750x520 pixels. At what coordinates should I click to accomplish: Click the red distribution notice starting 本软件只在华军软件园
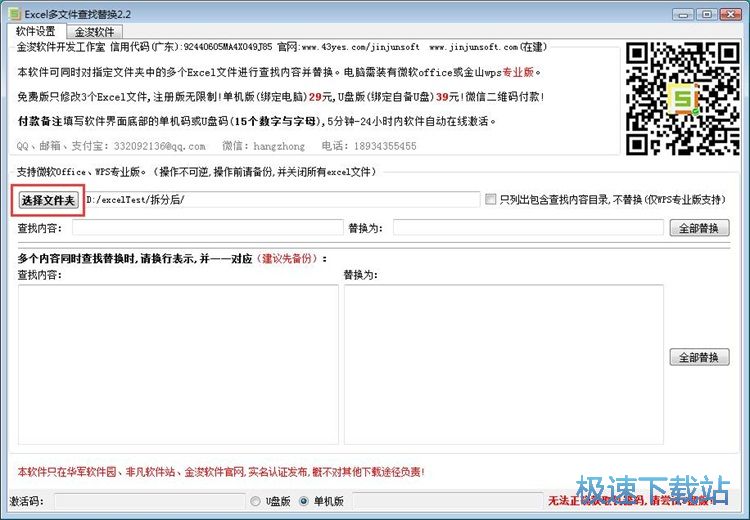point(221,472)
